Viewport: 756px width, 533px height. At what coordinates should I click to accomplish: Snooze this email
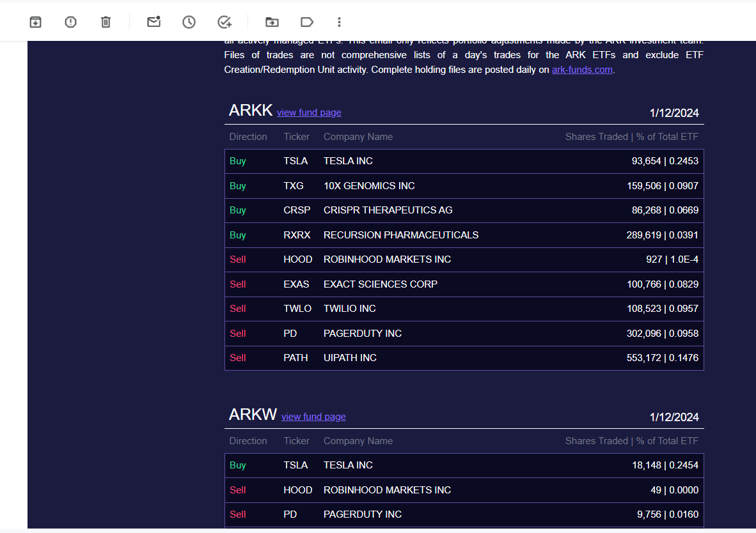tap(189, 22)
